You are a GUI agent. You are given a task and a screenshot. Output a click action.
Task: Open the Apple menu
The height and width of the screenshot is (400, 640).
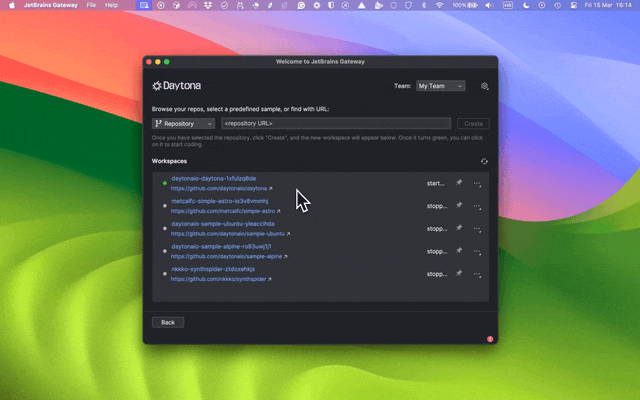(x=12, y=5)
